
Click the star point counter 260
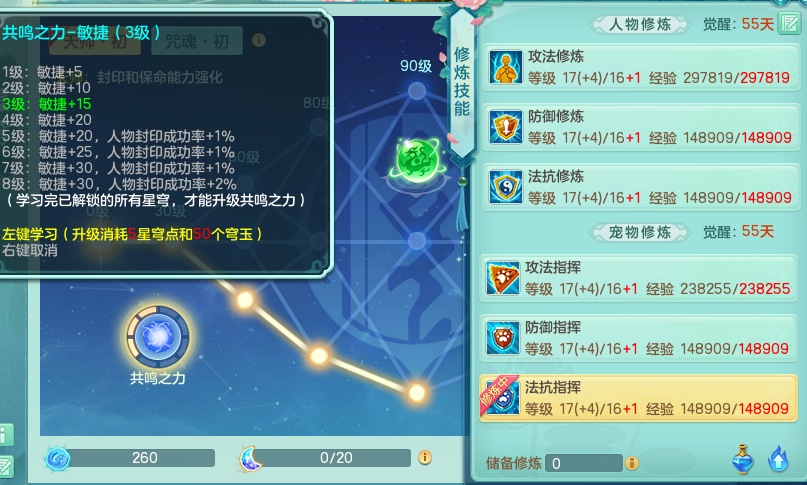[142, 458]
